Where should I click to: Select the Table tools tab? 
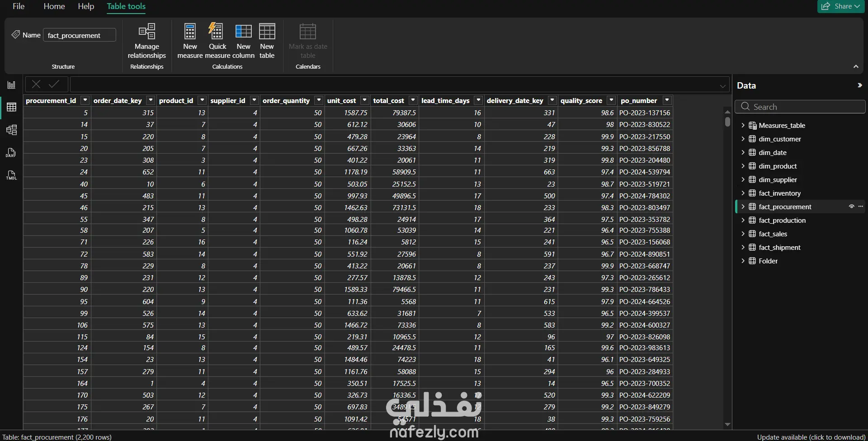coord(126,6)
